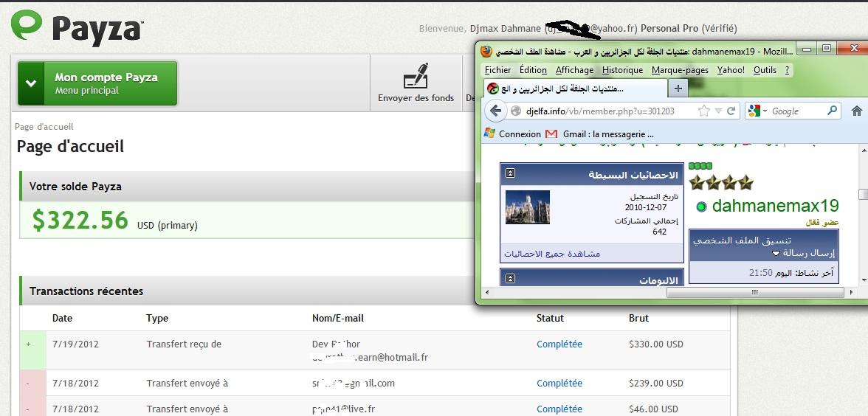Click the $330.00 USD amount cell
The width and height of the screenshot is (868, 416).
point(656,344)
